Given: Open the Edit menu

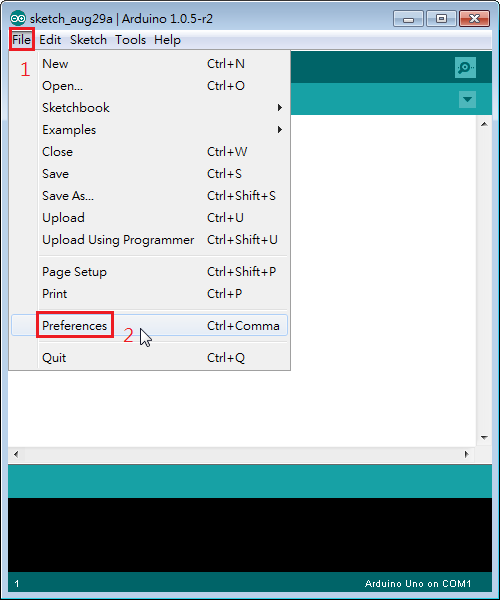Looking at the screenshot, I should pyautogui.click(x=50, y=40).
